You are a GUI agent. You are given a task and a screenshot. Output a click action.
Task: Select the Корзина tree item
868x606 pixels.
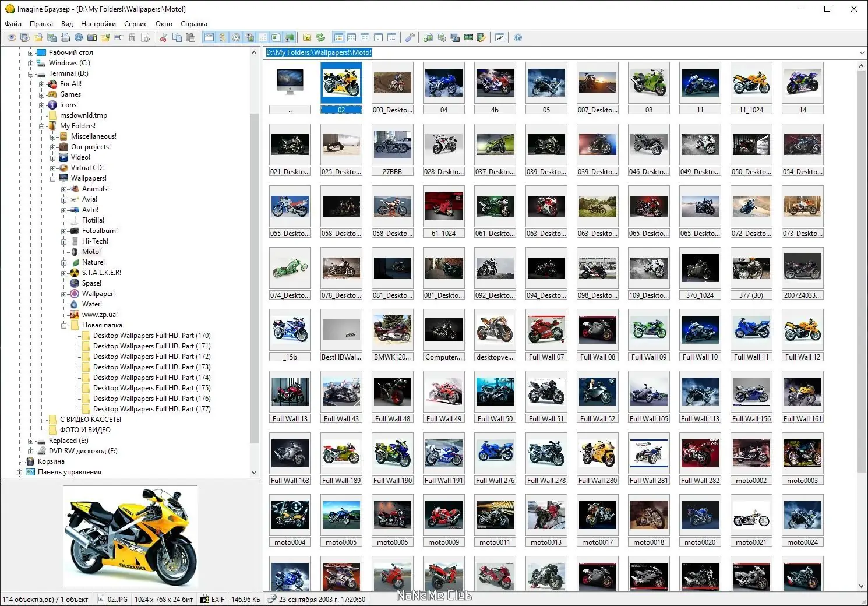(x=51, y=461)
